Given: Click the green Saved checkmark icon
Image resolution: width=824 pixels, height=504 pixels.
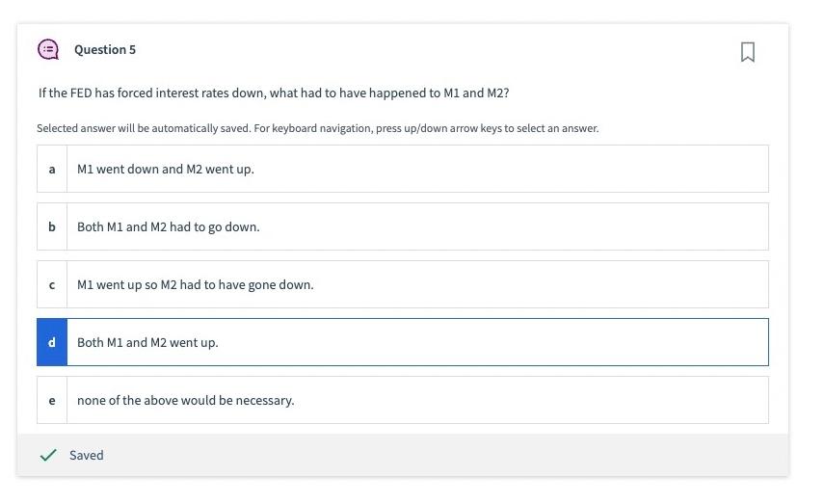Looking at the screenshot, I should click(48, 455).
